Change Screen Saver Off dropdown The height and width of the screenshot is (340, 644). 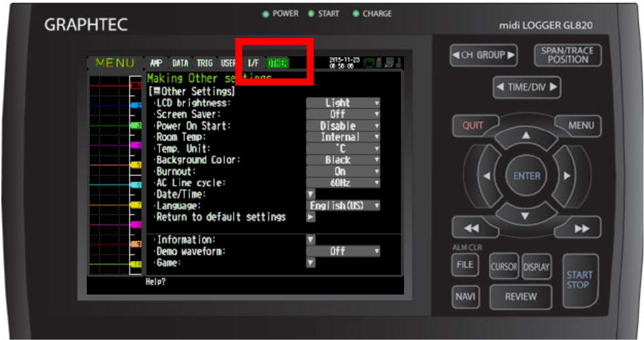pos(343,114)
